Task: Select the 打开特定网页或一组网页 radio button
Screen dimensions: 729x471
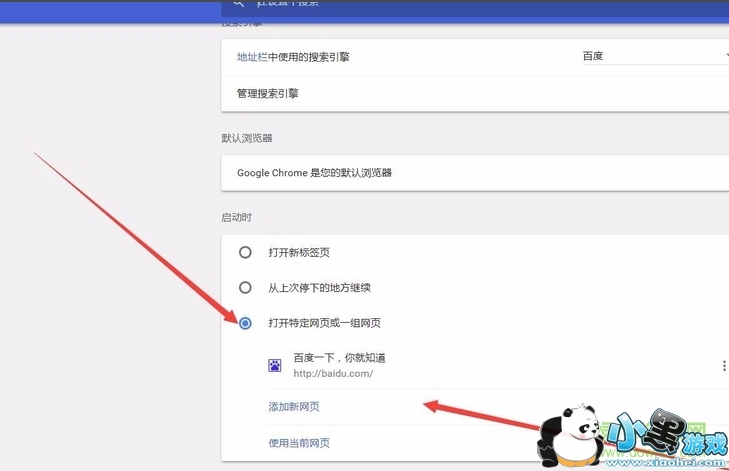Action: (x=245, y=323)
